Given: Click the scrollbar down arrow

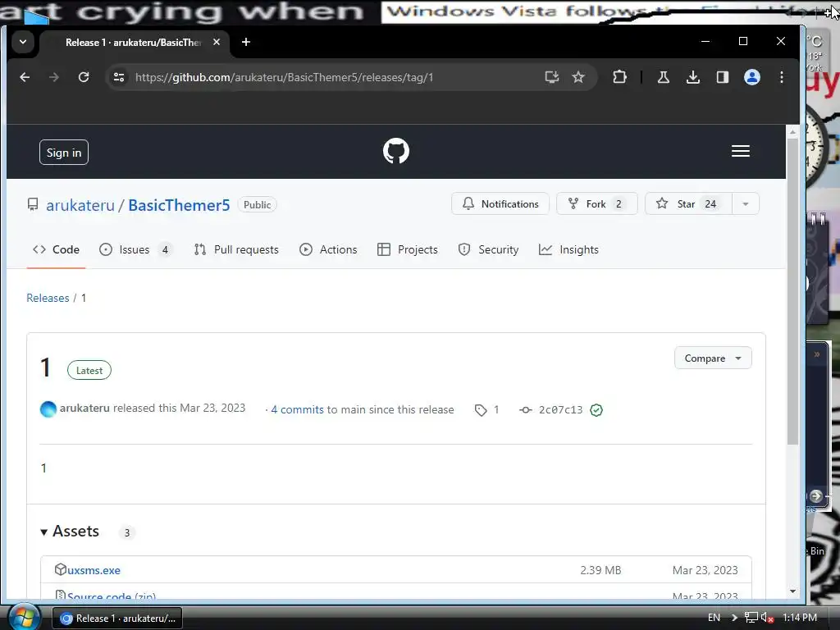Looking at the screenshot, I should [792, 591].
